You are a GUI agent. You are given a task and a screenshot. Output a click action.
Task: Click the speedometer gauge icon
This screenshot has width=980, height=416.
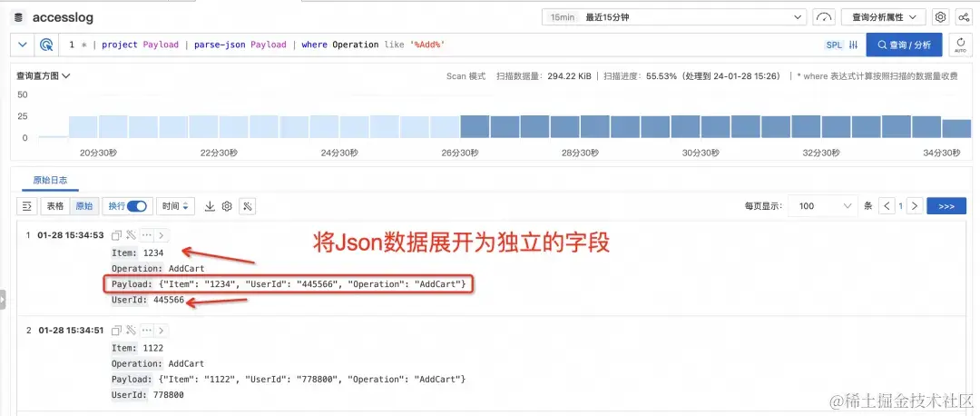(x=824, y=17)
